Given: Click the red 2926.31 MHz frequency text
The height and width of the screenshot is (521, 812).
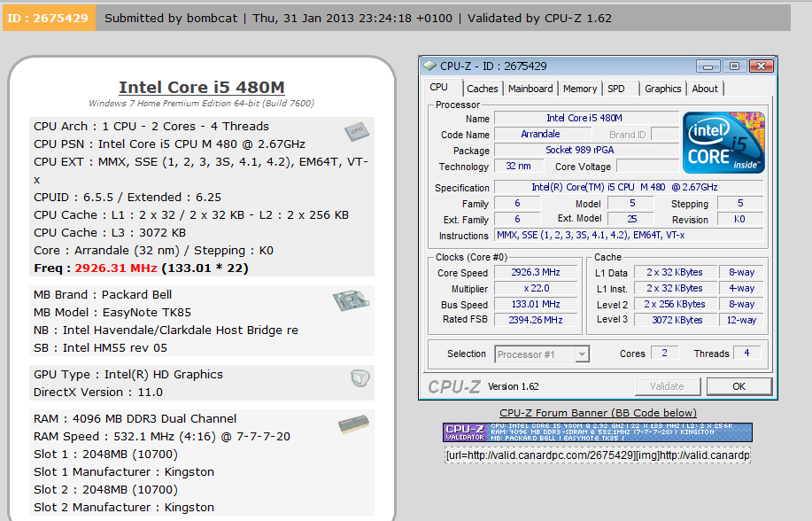Looking at the screenshot, I should point(115,268).
